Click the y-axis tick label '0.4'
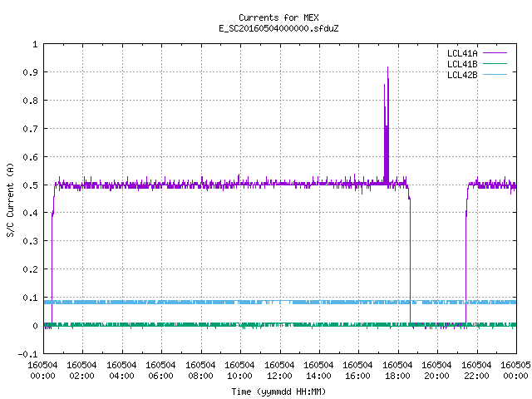532x399 pixels. [x=30, y=213]
